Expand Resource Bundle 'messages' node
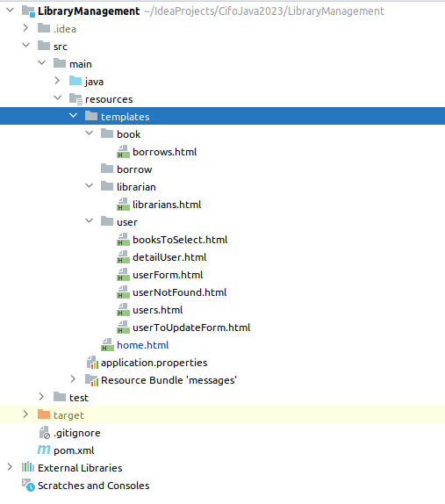 [x=73, y=379]
